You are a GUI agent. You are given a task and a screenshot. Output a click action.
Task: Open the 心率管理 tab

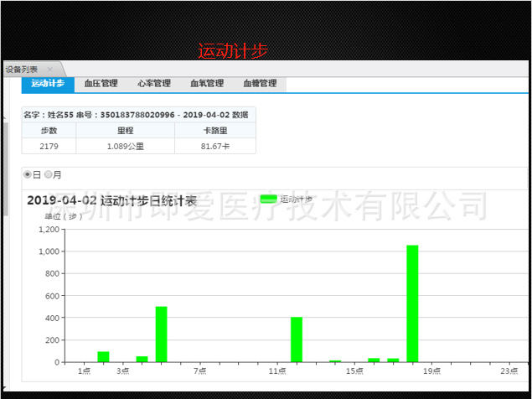pos(153,84)
